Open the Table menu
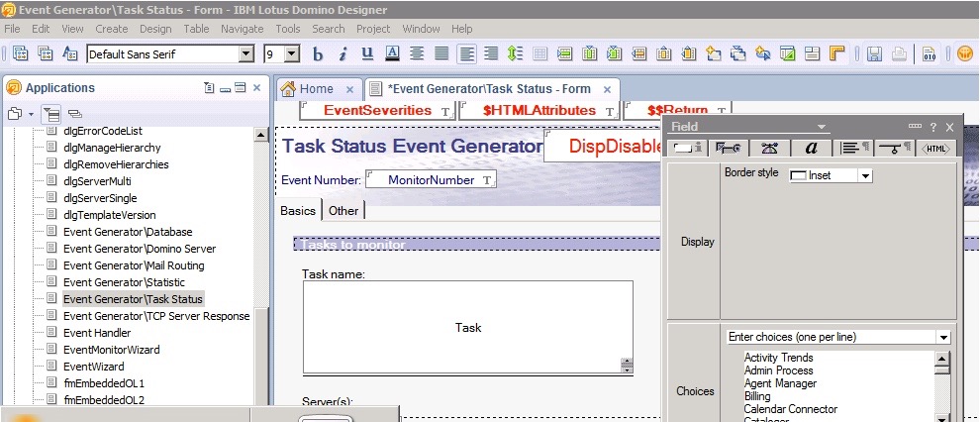 (x=196, y=29)
